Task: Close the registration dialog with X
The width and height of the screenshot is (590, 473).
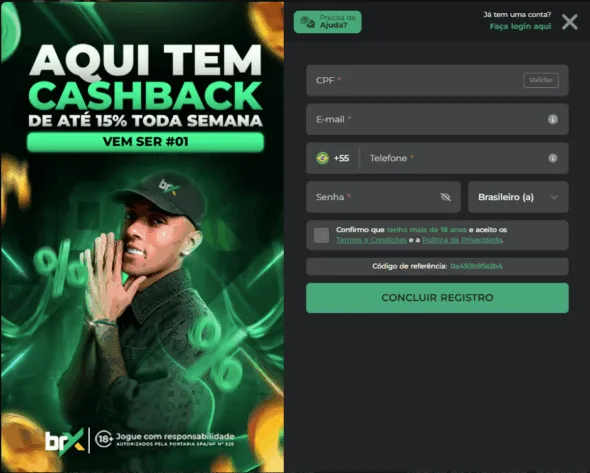Action: [570, 22]
